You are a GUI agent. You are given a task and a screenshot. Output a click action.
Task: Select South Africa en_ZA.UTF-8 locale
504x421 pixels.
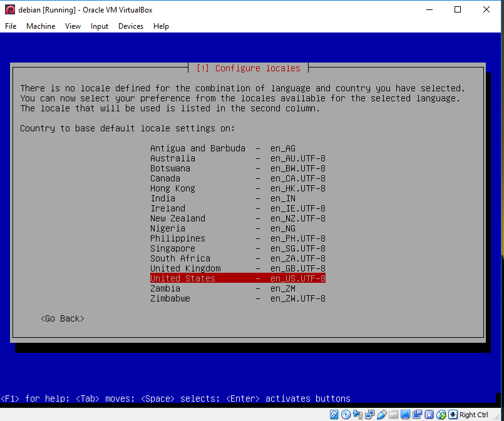238,258
